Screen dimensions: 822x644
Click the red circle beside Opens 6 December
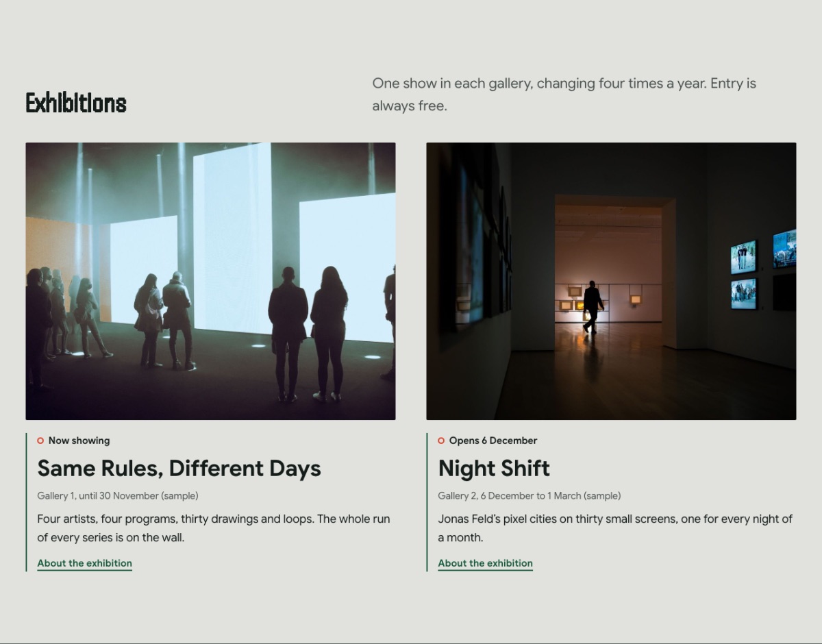tap(441, 441)
